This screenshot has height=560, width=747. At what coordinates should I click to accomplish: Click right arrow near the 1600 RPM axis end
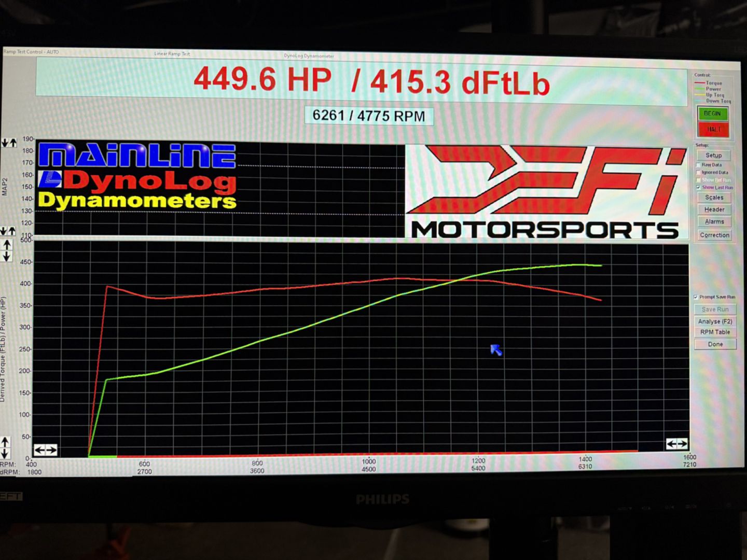tap(683, 444)
